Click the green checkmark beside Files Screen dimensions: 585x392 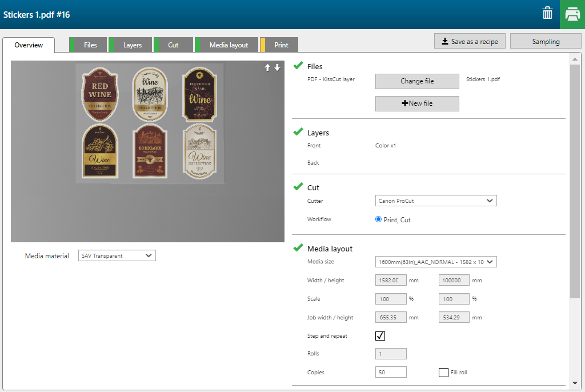tap(298, 66)
